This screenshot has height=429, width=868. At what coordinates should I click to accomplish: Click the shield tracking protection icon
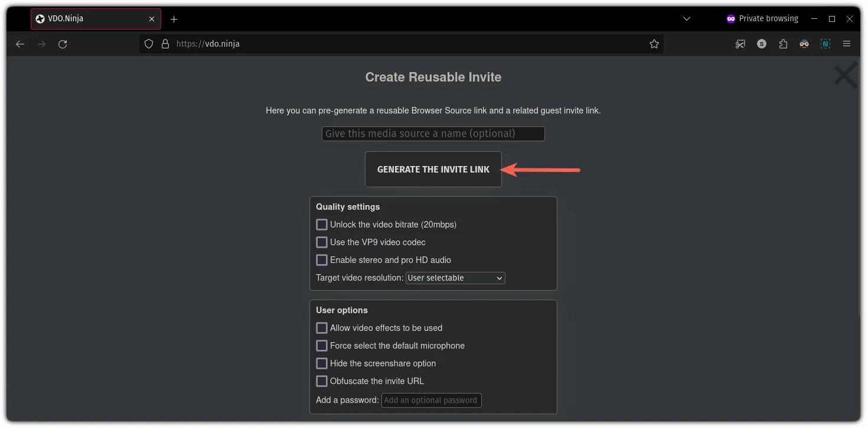149,44
